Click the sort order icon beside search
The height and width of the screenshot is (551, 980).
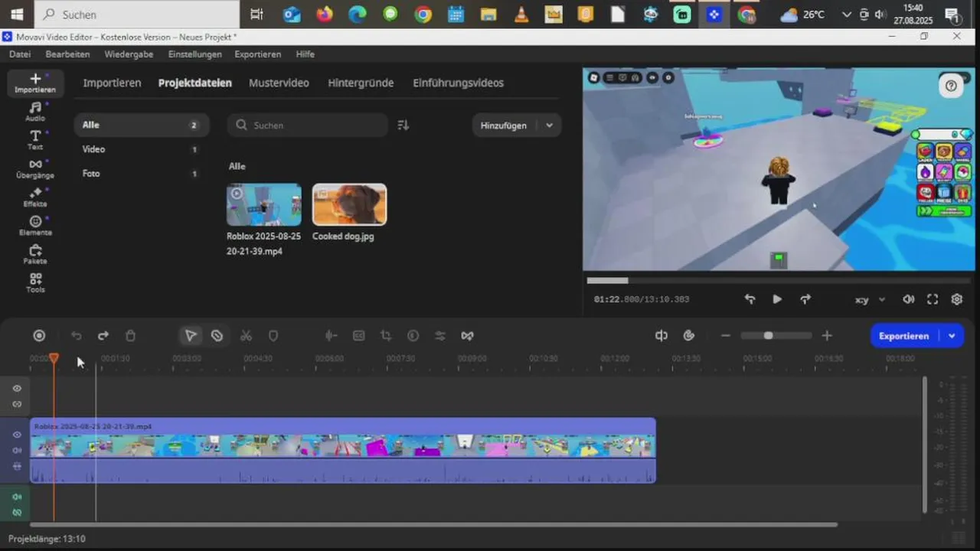[x=403, y=125]
